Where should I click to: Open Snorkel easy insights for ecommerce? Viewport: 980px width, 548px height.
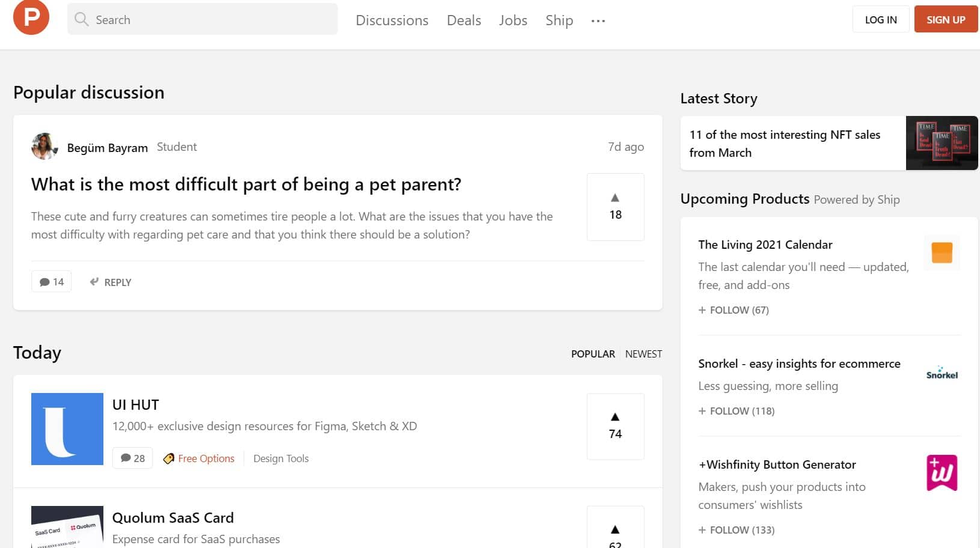(799, 364)
